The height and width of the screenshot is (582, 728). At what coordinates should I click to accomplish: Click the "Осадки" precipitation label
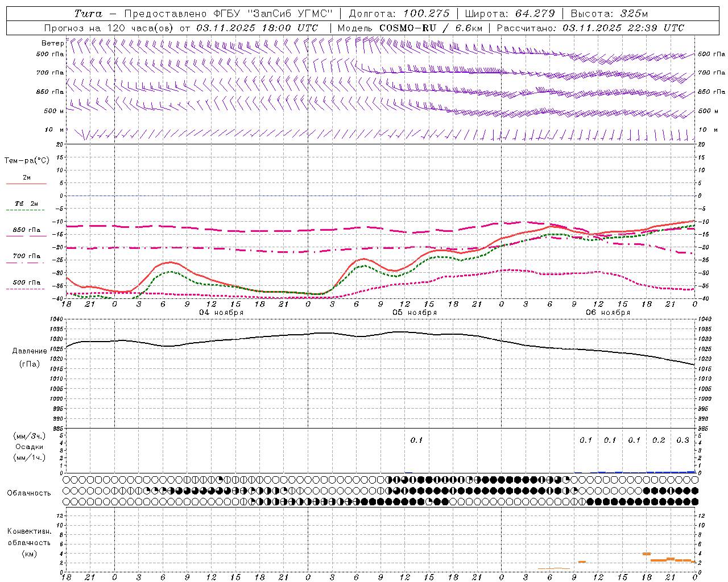tap(29, 447)
